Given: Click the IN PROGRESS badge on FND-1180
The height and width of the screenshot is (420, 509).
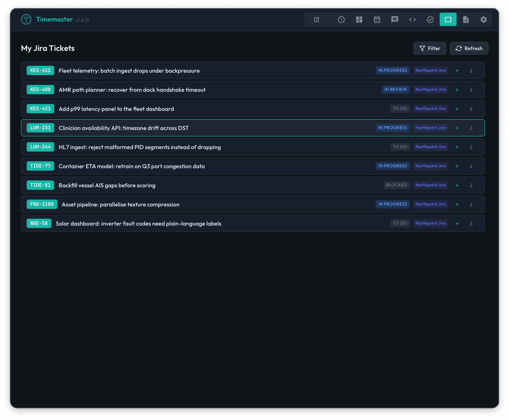Looking at the screenshot, I should pyautogui.click(x=392, y=204).
